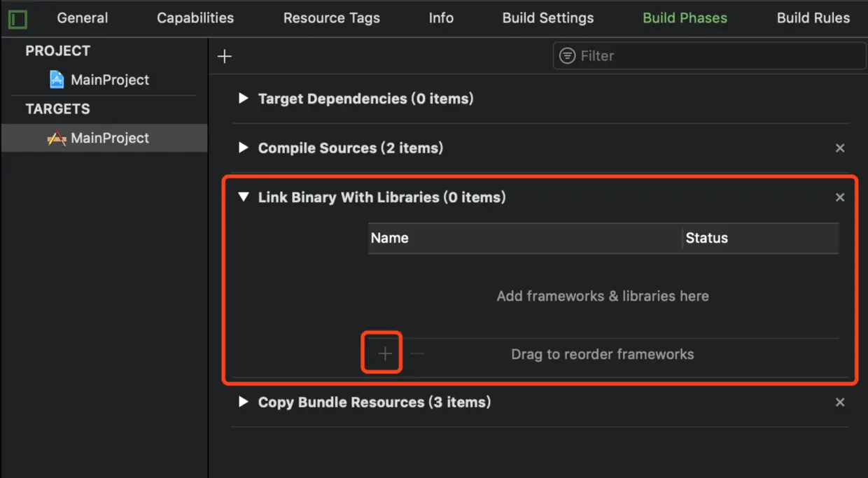Image resolution: width=868 pixels, height=478 pixels.
Task: Toggle the sidebar panel icon
Action: (17, 18)
